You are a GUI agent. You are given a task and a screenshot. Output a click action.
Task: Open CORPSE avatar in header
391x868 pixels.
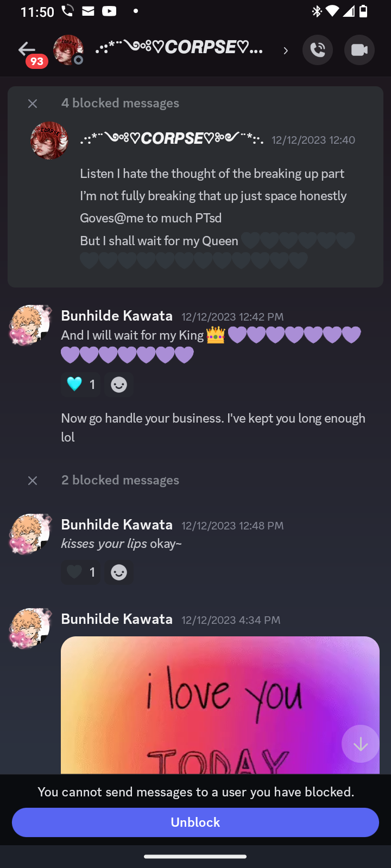[68, 50]
